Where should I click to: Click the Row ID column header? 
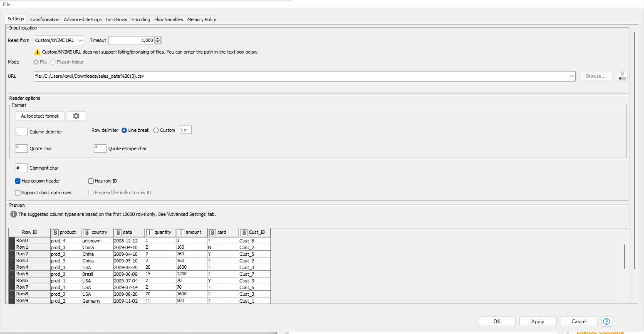point(30,232)
